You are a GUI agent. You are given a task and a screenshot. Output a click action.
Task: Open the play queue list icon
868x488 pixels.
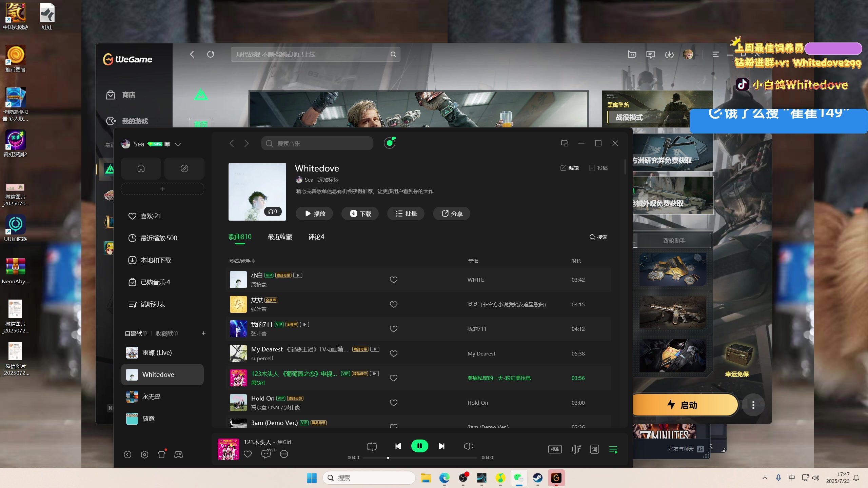(x=613, y=449)
